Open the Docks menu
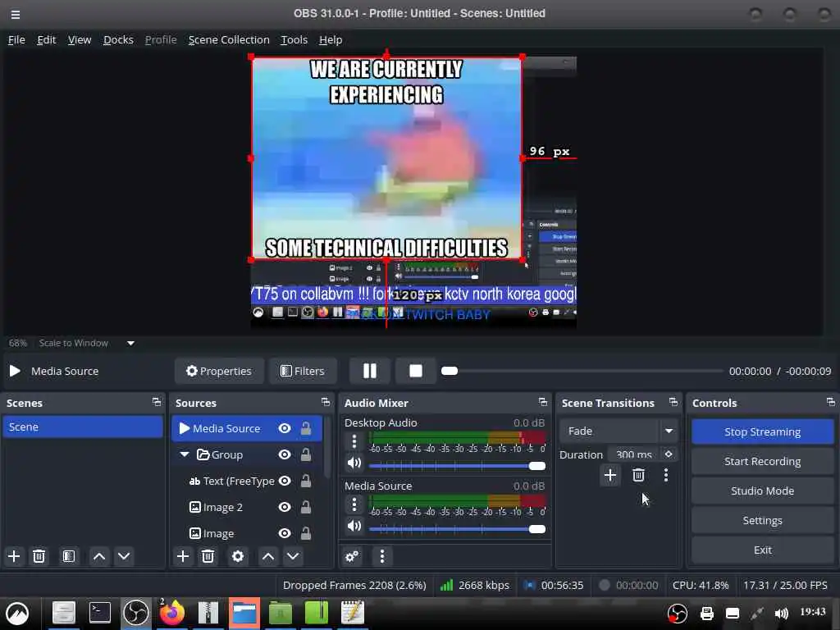Viewport: 840px width, 630px height. click(118, 39)
